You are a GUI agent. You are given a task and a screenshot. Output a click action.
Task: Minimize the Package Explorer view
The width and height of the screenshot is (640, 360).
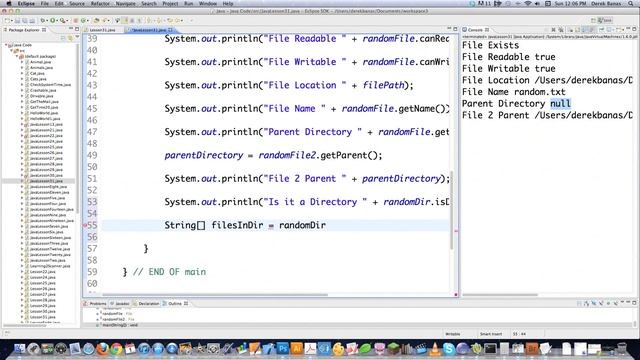[71, 29]
